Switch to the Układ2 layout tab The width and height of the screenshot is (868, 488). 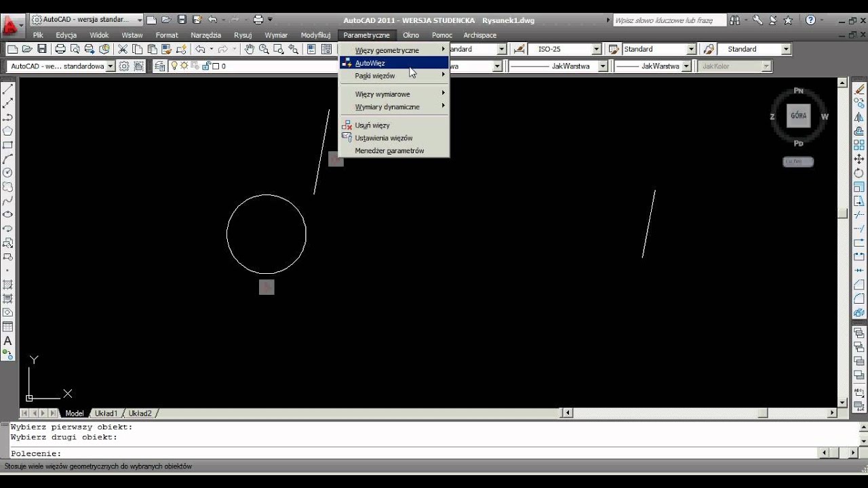140,413
